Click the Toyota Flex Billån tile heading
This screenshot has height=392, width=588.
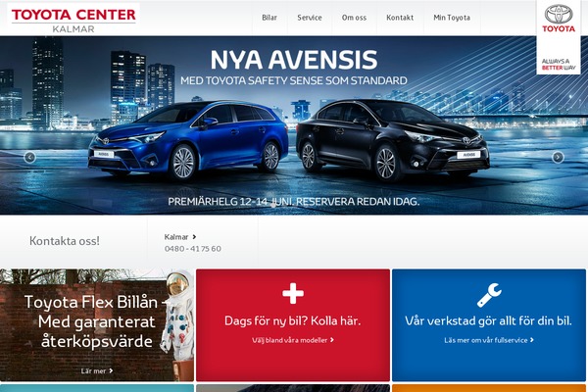(97, 321)
